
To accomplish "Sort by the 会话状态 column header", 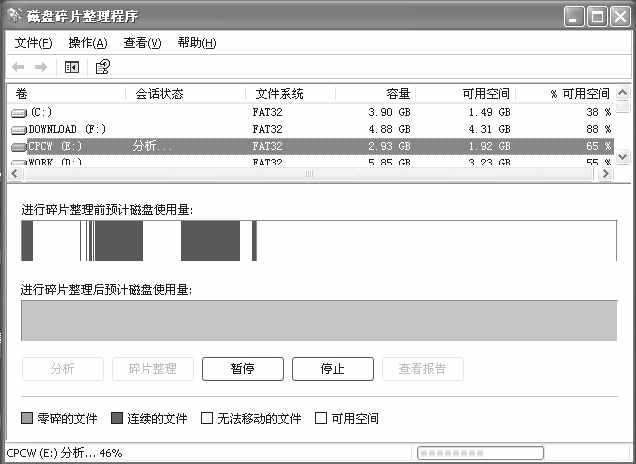I will point(185,94).
